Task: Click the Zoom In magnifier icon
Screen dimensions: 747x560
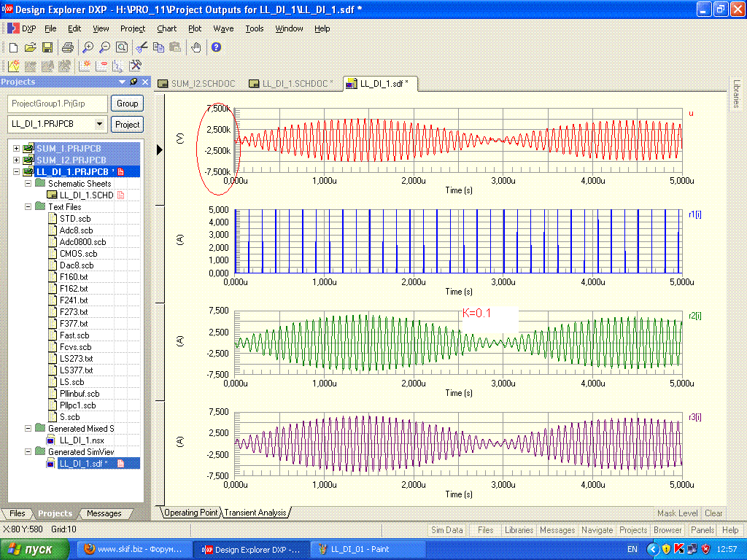Action: pos(88,47)
